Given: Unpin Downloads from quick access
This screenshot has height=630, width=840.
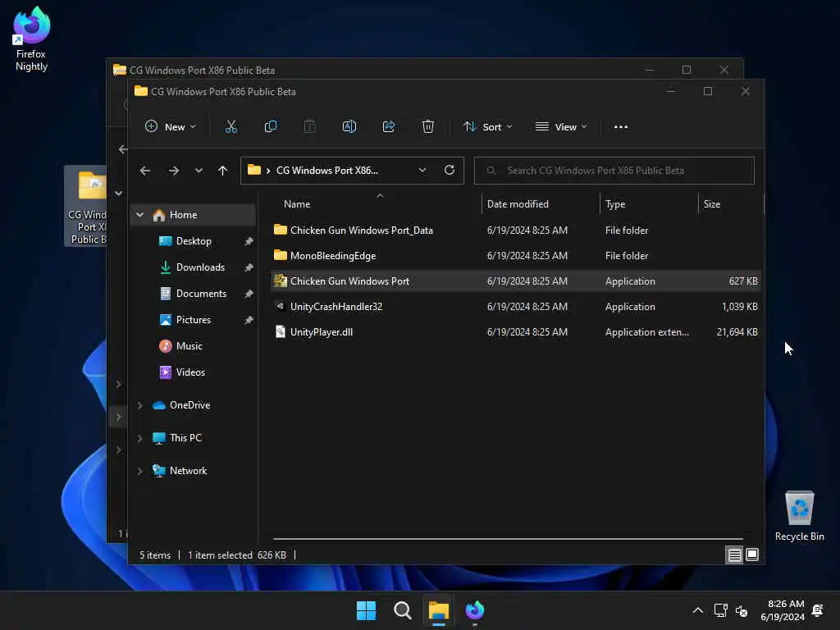Looking at the screenshot, I should 249,267.
